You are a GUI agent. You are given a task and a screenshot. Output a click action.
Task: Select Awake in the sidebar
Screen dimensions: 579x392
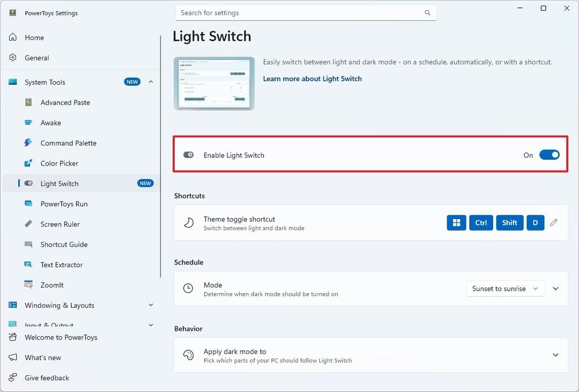click(81, 123)
